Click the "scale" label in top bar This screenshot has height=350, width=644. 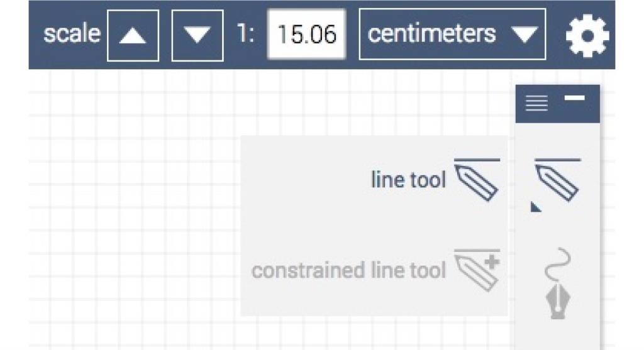pyautogui.click(x=72, y=34)
